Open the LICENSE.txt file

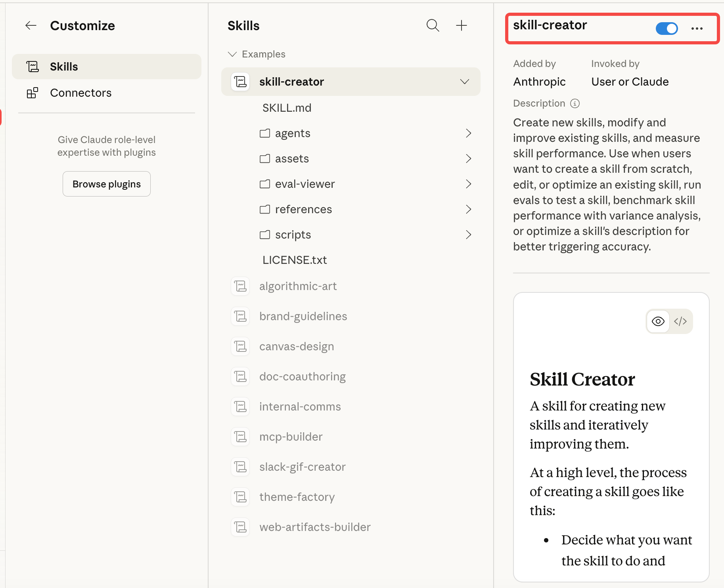pos(294,260)
